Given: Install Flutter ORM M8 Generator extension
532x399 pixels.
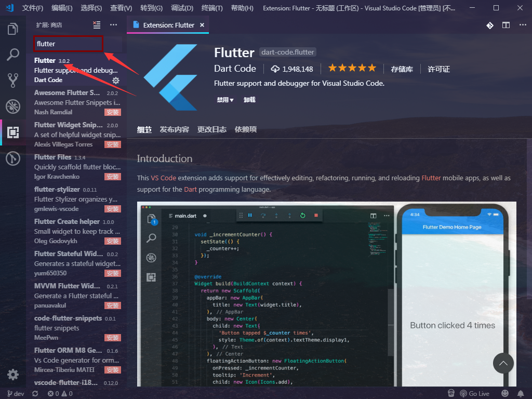Looking at the screenshot, I should point(113,370).
